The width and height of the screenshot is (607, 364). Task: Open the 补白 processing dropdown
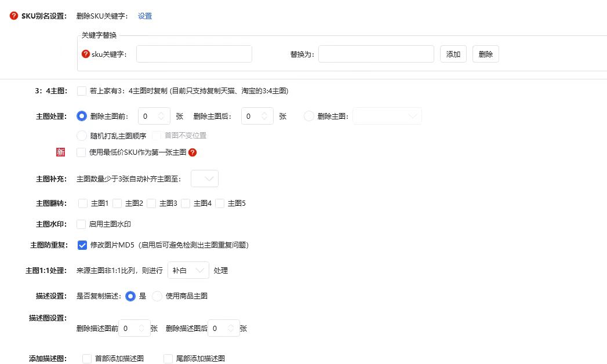(x=188, y=270)
